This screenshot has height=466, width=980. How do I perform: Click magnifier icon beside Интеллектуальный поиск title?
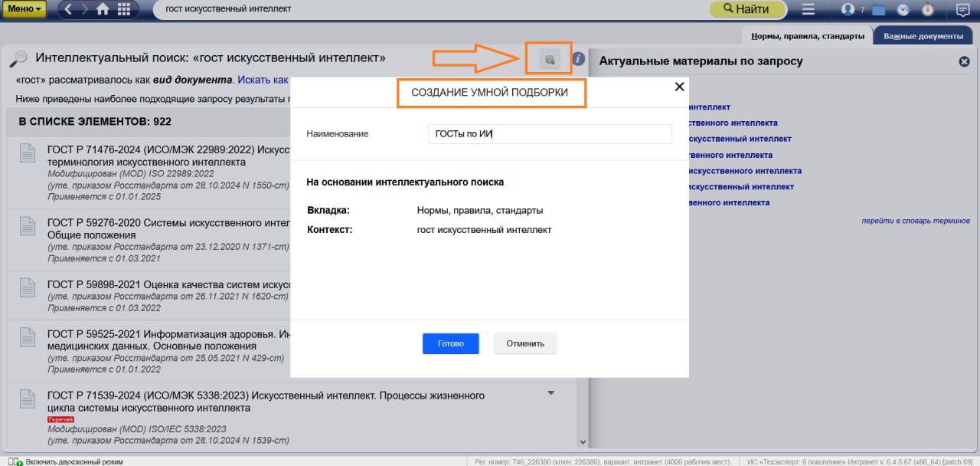(19, 58)
